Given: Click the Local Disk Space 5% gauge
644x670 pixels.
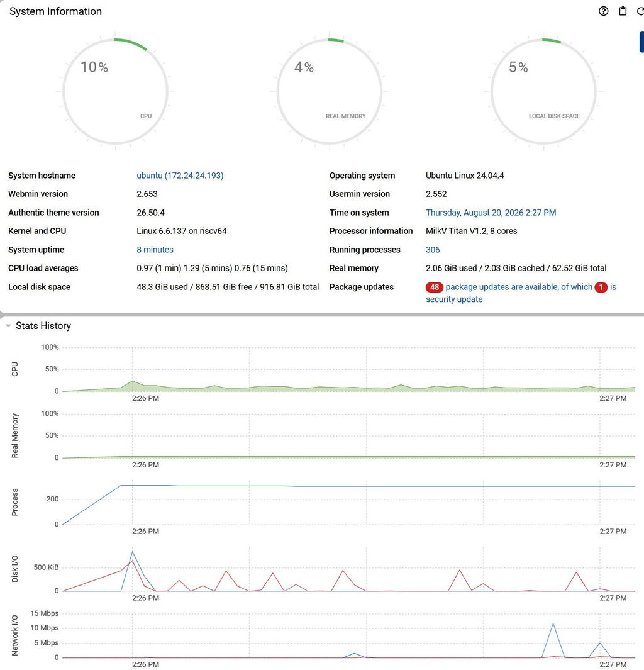Looking at the screenshot, I should tap(543, 91).
